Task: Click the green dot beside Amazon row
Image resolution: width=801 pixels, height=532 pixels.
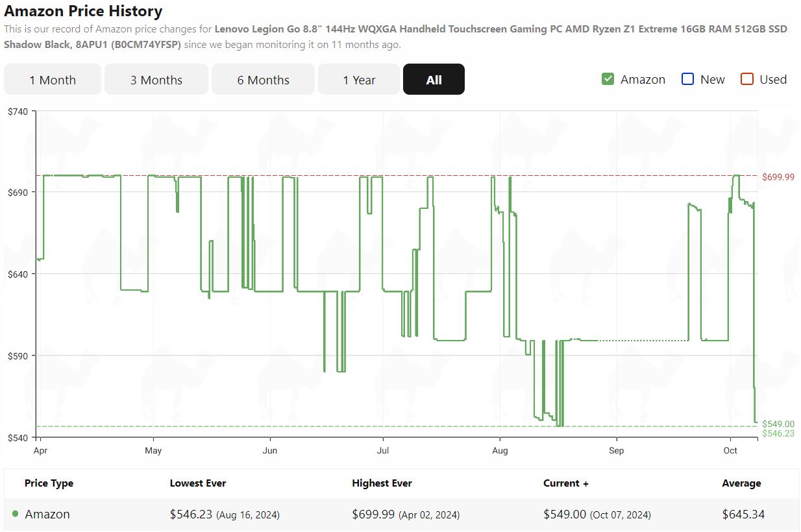Action: click(x=15, y=514)
